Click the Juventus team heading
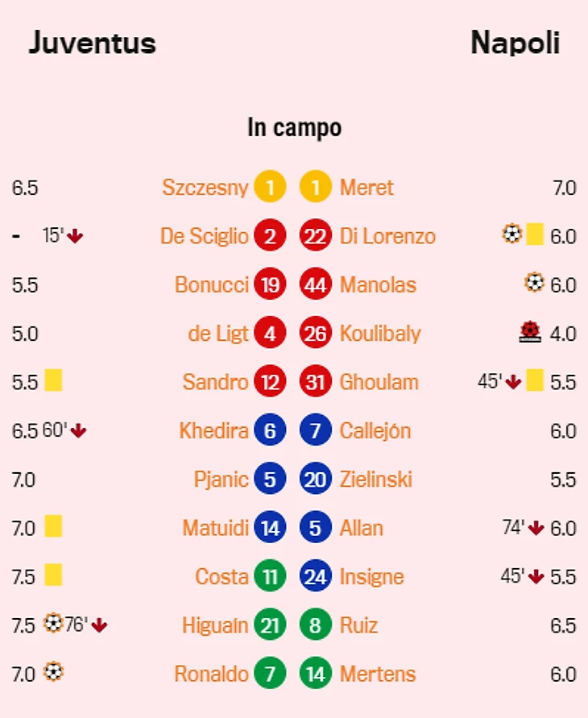Screen dimensions: 588x718 coord(92,43)
